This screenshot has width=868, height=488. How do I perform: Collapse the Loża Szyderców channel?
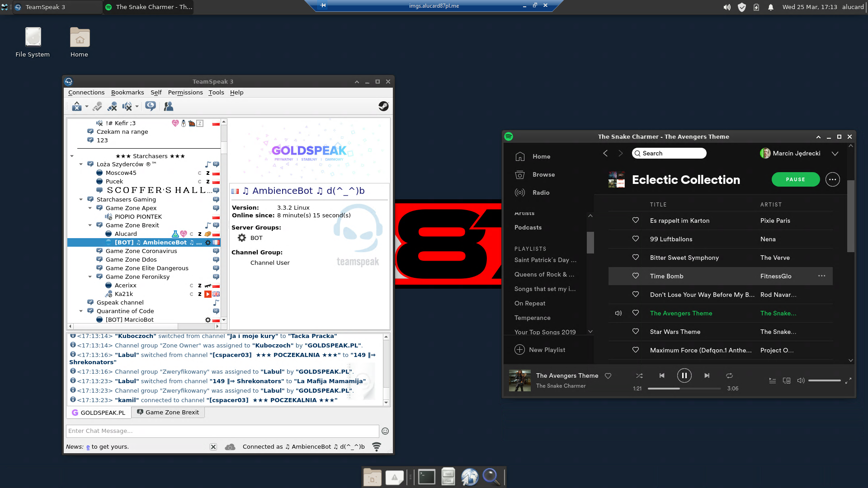(81, 164)
